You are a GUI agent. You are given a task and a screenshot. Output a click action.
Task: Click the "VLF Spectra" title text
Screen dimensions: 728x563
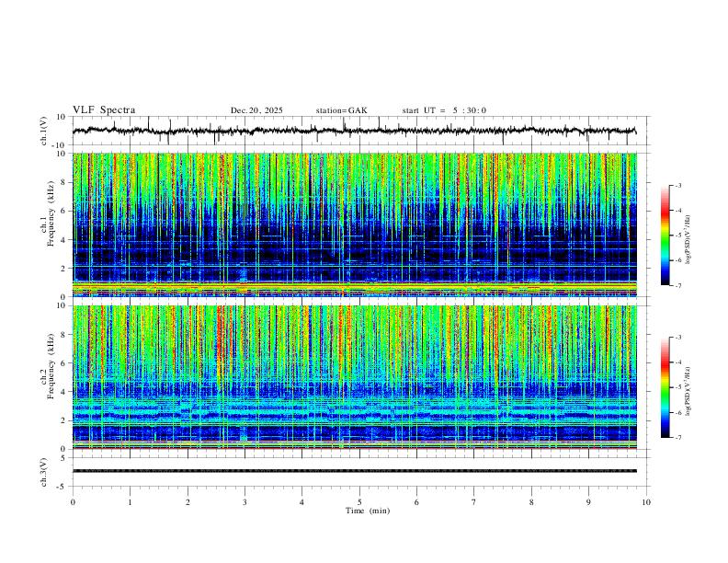pos(104,110)
